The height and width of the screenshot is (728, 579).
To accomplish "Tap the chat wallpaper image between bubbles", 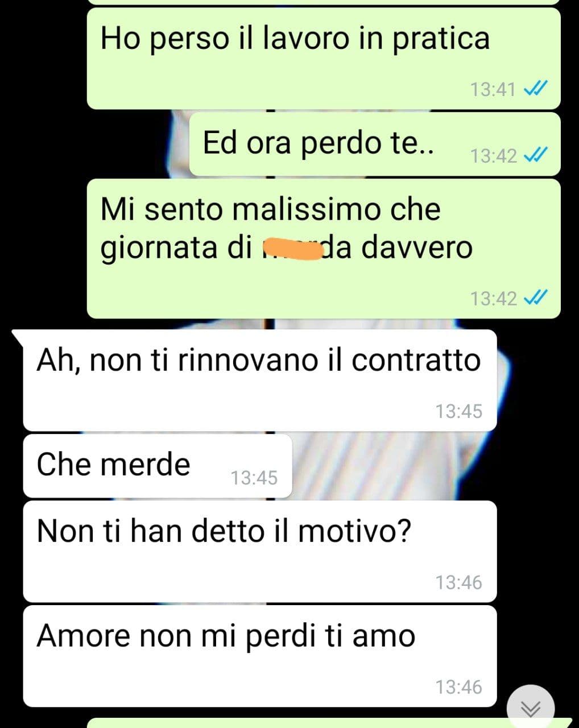I will point(398,466).
